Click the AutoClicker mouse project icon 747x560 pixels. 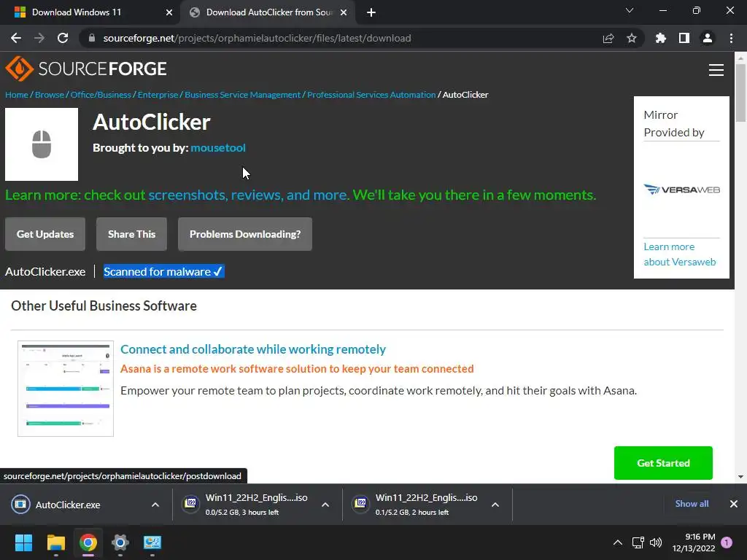tap(42, 144)
